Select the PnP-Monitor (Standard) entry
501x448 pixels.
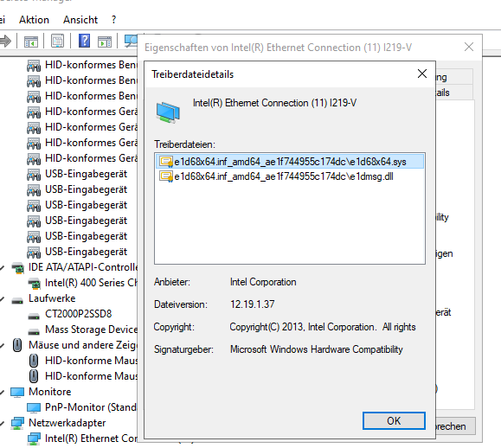point(92,407)
